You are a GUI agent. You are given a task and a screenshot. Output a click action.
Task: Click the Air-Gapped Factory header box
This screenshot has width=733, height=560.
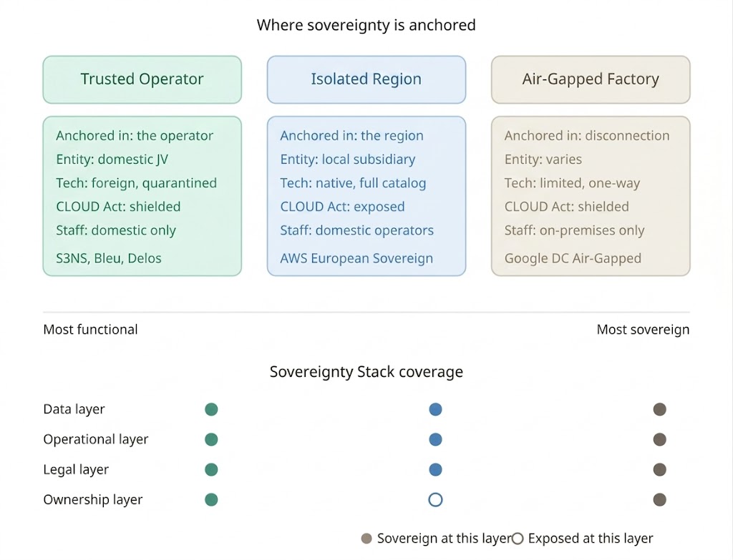[590, 79]
